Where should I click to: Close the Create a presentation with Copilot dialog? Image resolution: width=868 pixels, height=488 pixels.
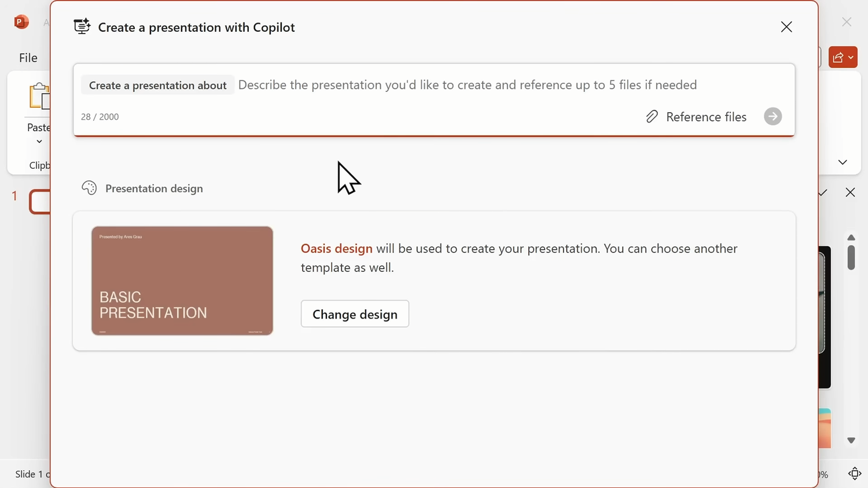click(786, 27)
